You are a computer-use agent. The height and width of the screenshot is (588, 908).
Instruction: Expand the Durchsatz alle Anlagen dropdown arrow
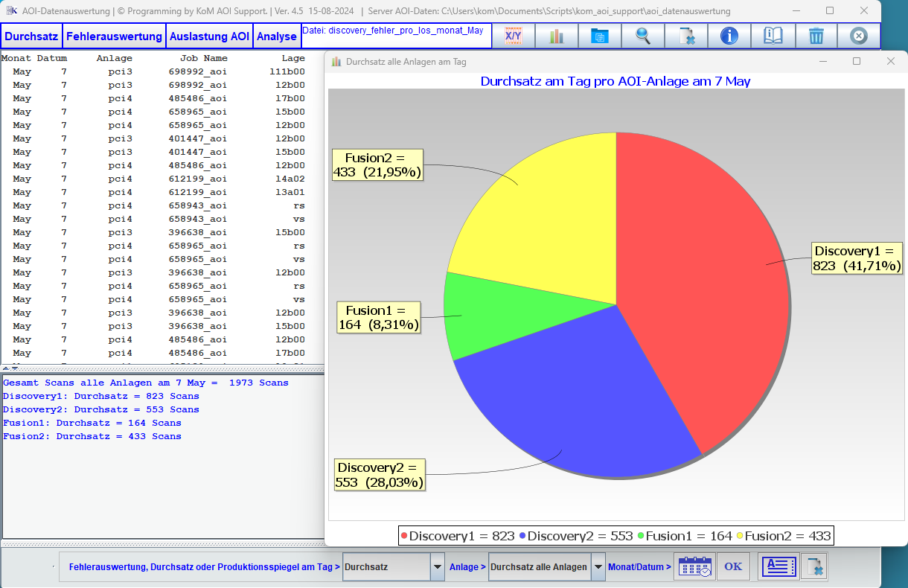(x=598, y=567)
